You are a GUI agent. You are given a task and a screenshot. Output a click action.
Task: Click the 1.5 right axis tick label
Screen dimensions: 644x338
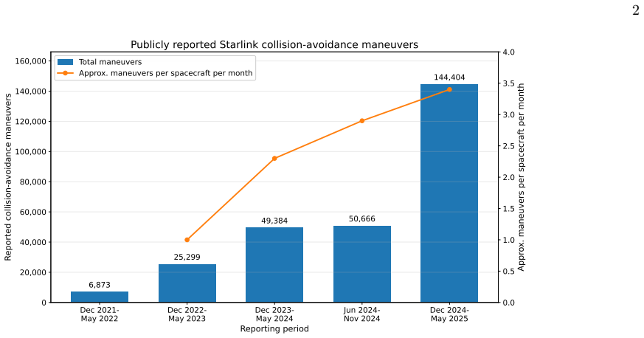click(508, 209)
